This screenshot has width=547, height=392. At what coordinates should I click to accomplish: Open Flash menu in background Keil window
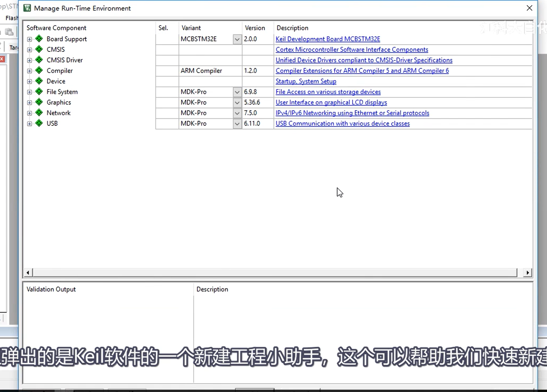(11, 18)
